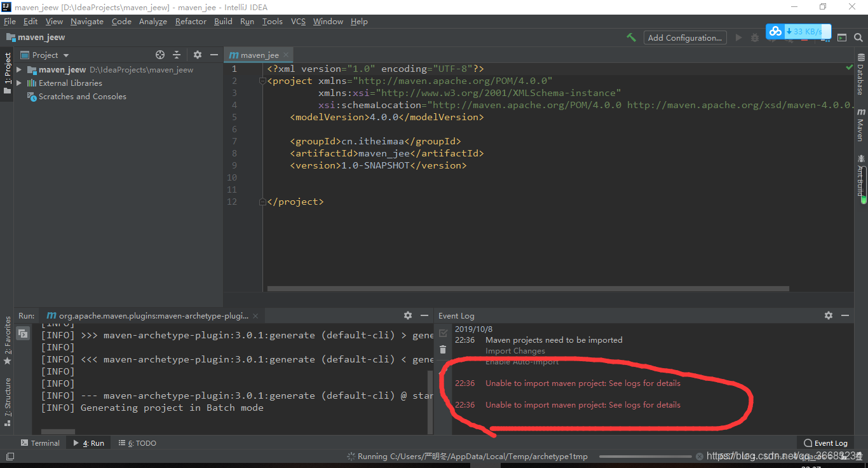Viewport: 868px width, 468px height.
Task: Hide the Event Log panel
Action: pyautogui.click(x=845, y=315)
